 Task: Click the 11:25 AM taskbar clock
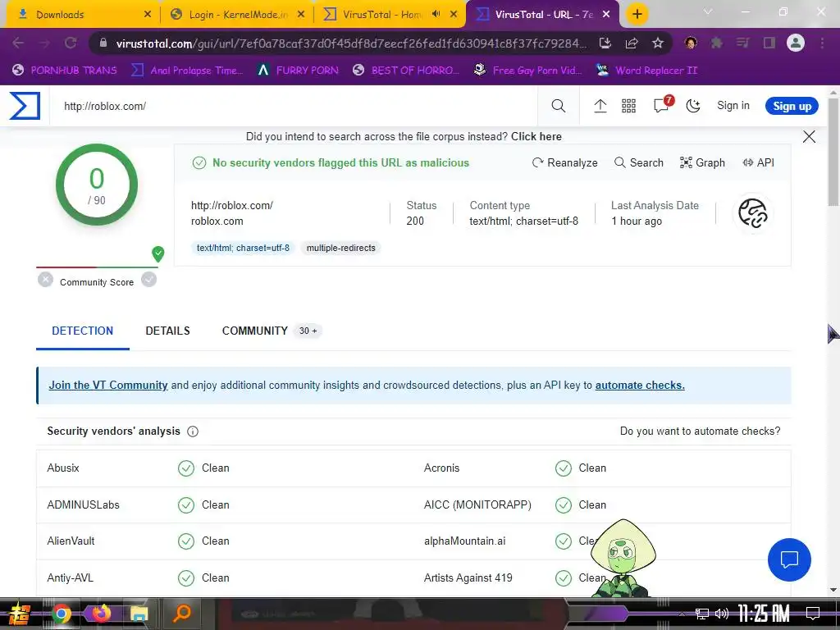pos(764,614)
